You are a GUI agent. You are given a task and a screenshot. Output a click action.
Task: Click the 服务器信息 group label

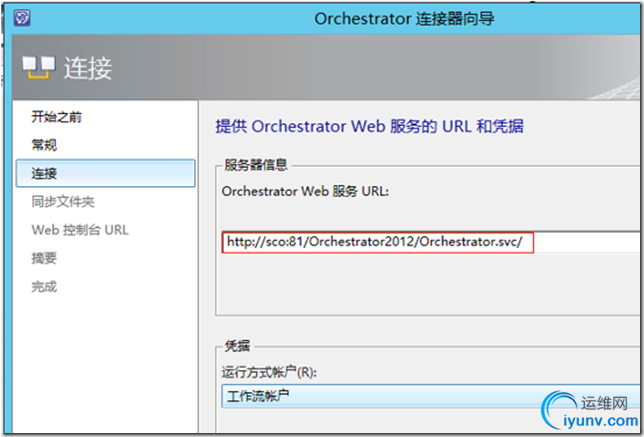(255, 165)
